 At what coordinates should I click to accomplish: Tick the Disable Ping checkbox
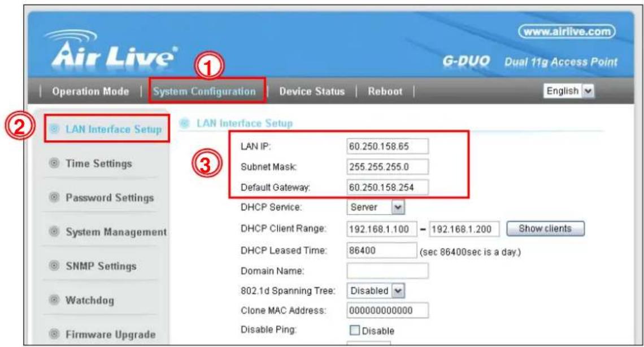click(354, 330)
